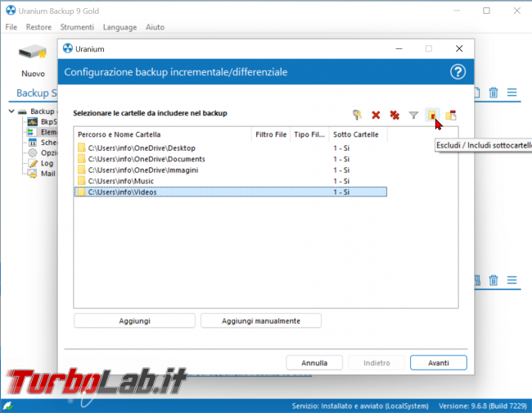Viewport: 532px width, 413px height.
Task: Open hamburger menu in the lower main-window panel
Action: pyautogui.click(x=512, y=280)
